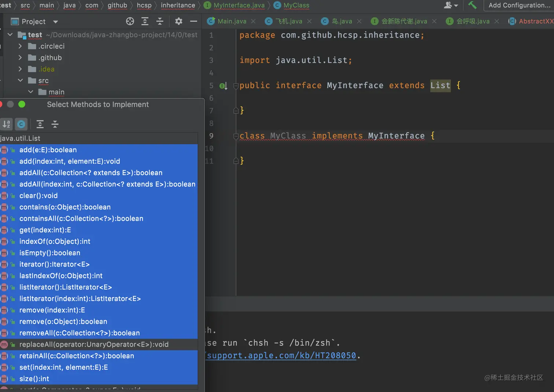Click Collapse All in Project panel toolbar
The height and width of the screenshot is (392, 554).
pyautogui.click(x=160, y=21)
